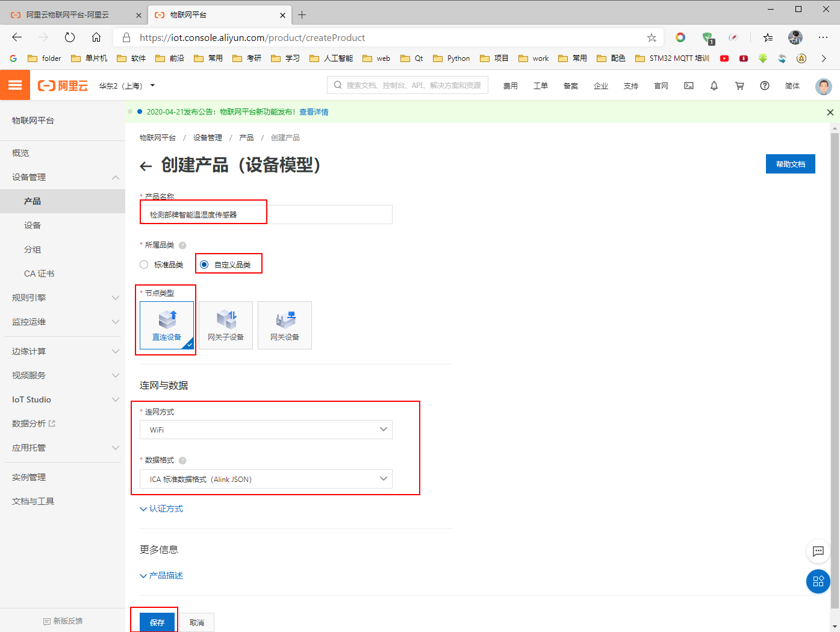Click the help icon next to 数据格式
The image size is (840, 632).
click(x=182, y=460)
